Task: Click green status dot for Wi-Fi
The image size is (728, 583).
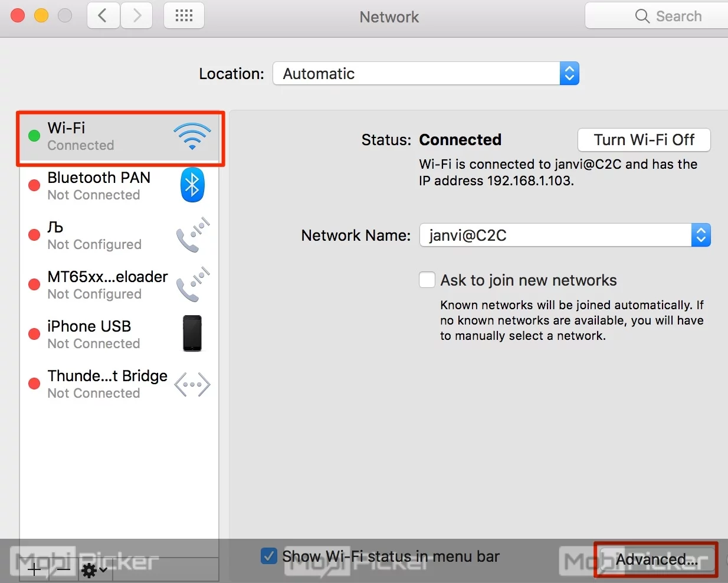Action: click(34, 136)
